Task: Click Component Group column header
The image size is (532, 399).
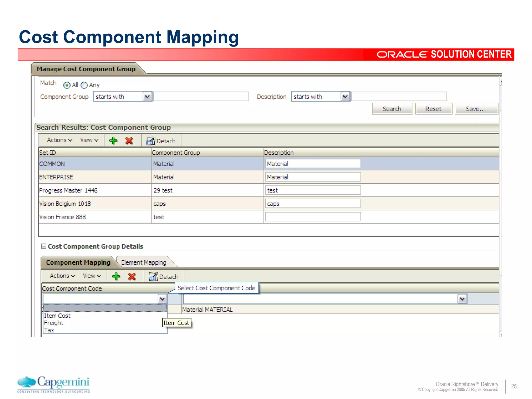Action: pos(207,153)
